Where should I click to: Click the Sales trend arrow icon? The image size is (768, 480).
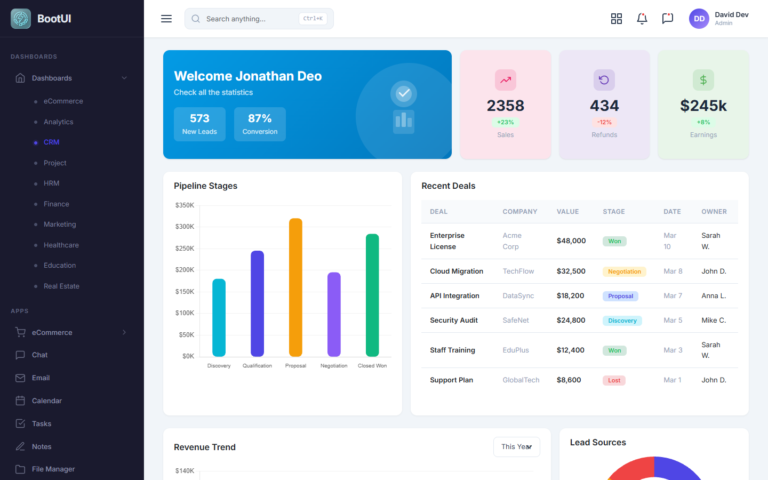tap(505, 80)
